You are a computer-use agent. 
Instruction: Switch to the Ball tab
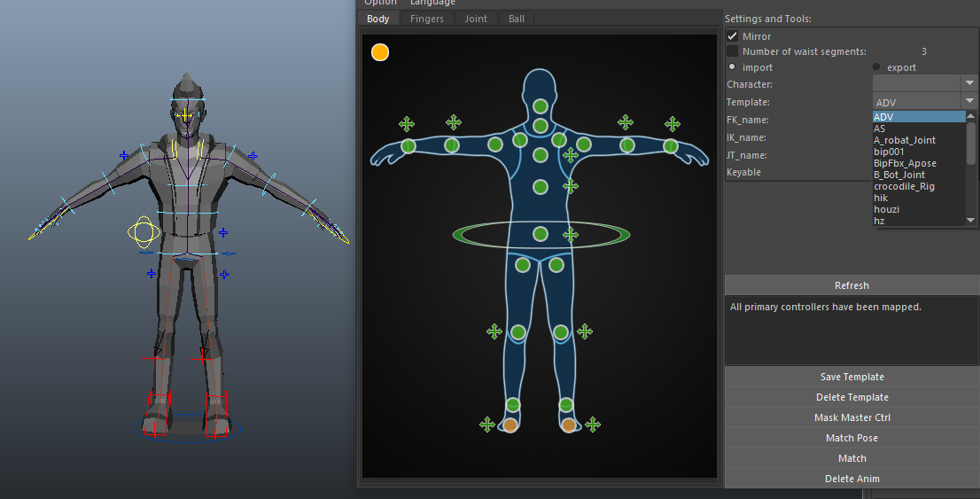[517, 19]
